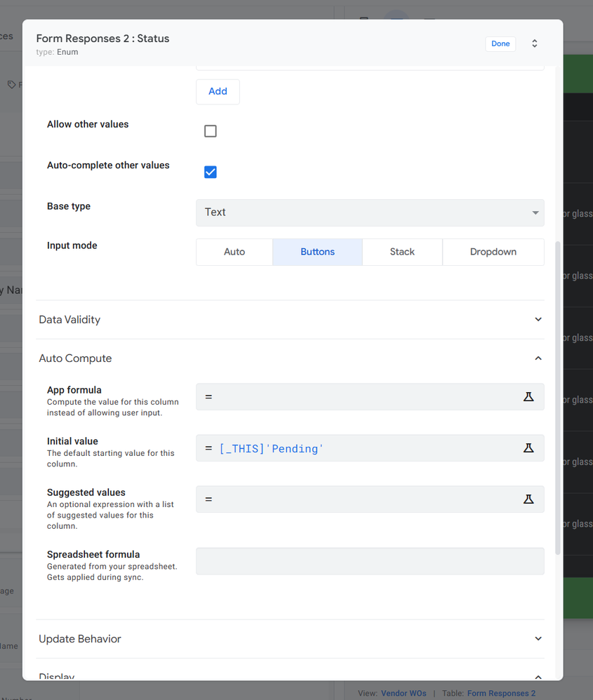Open expression assistant for App formula
The height and width of the screenshot is (700, 593).
[528, 396]
